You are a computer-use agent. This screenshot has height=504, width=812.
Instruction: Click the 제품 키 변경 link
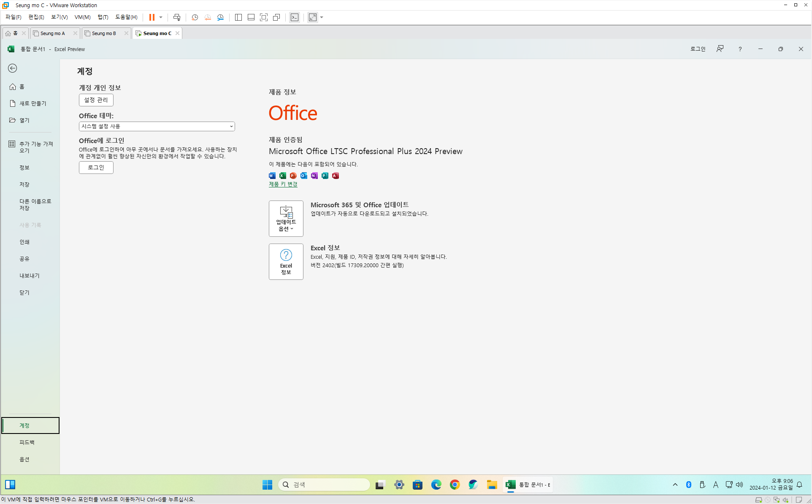pyautogui.click(x=283, y=184)
